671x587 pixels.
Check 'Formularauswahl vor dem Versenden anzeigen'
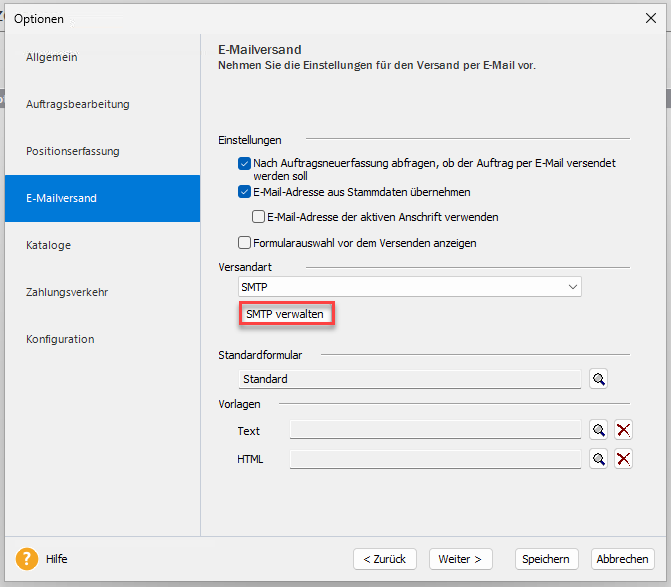click(x=244, y=243)
